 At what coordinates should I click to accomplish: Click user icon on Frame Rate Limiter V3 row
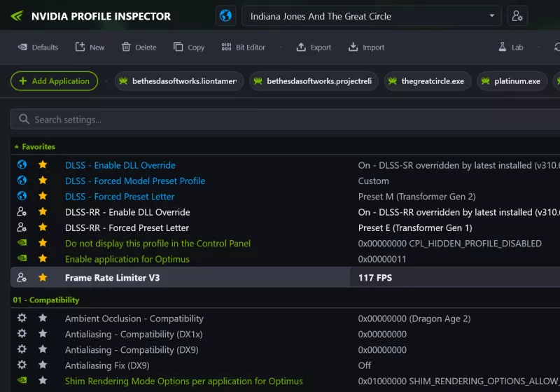(22, 277)
